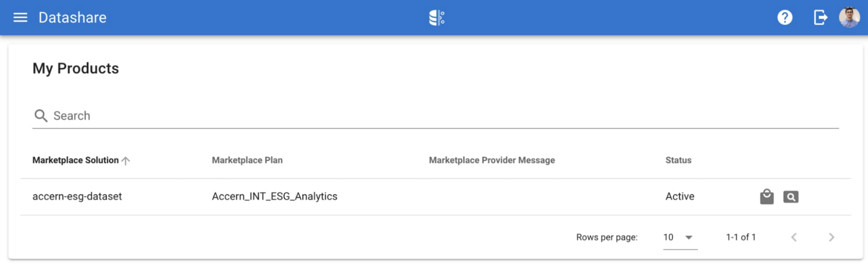Toggle sort arrow on Marketplace Solution column
The image size is (868, 278).
click(126, 161)
